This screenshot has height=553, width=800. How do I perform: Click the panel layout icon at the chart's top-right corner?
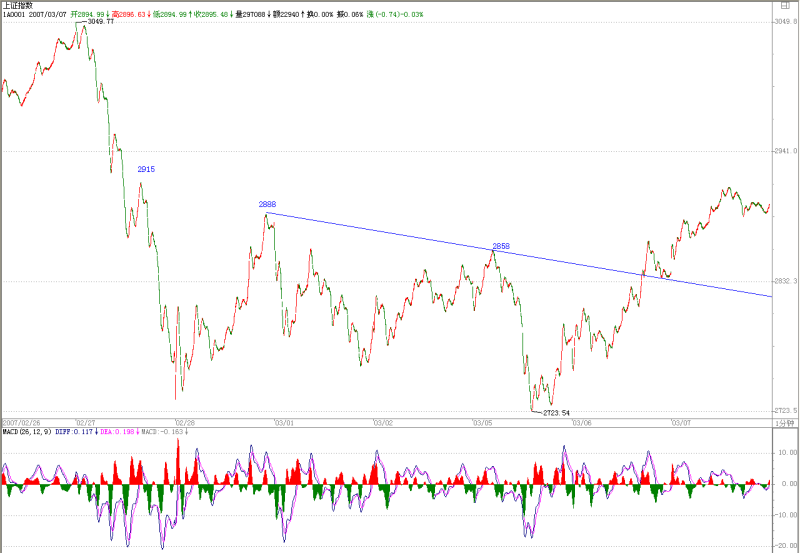point(786,6)
